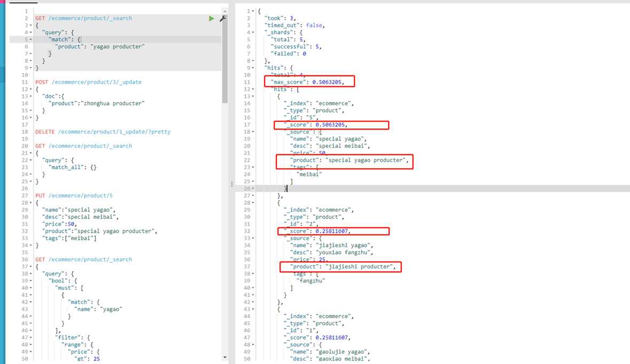This screenshot has height=364, width=630.
Task: Collapse the PUT body fold arrow at line 28
Action: click(x=31, y=203)
